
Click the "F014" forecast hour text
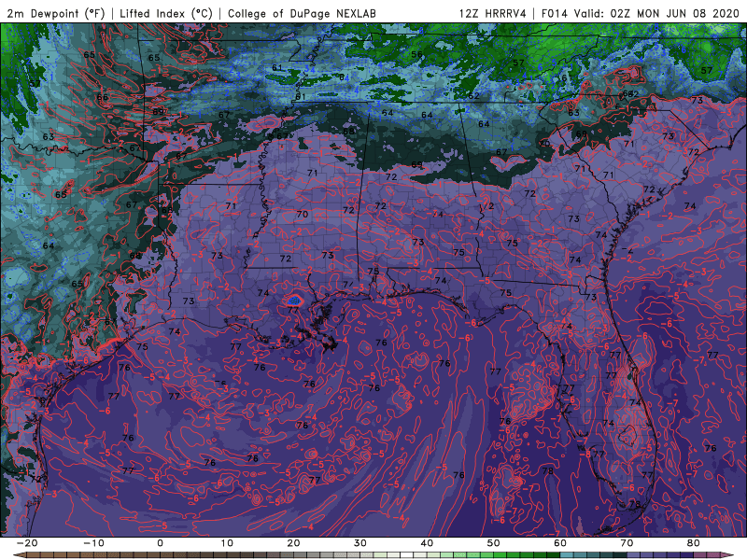click(555, 13)
